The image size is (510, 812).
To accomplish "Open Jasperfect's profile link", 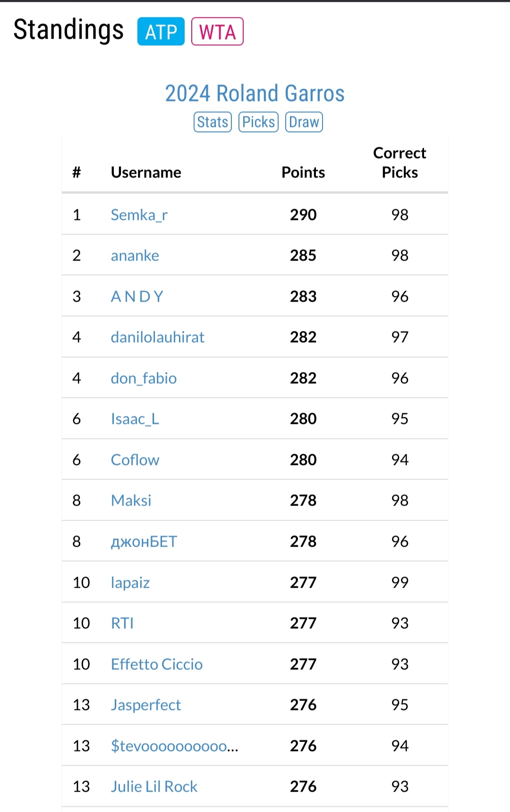I will click(x=146, y=705).
